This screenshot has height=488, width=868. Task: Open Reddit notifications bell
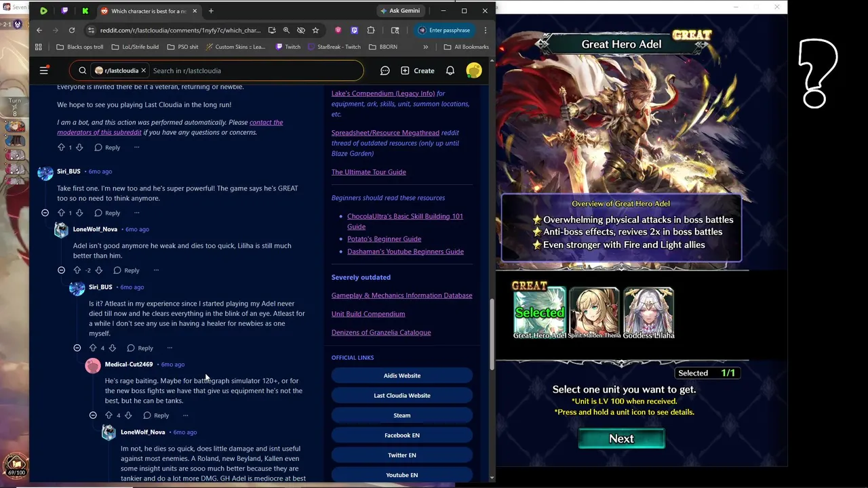click(450, 70)
